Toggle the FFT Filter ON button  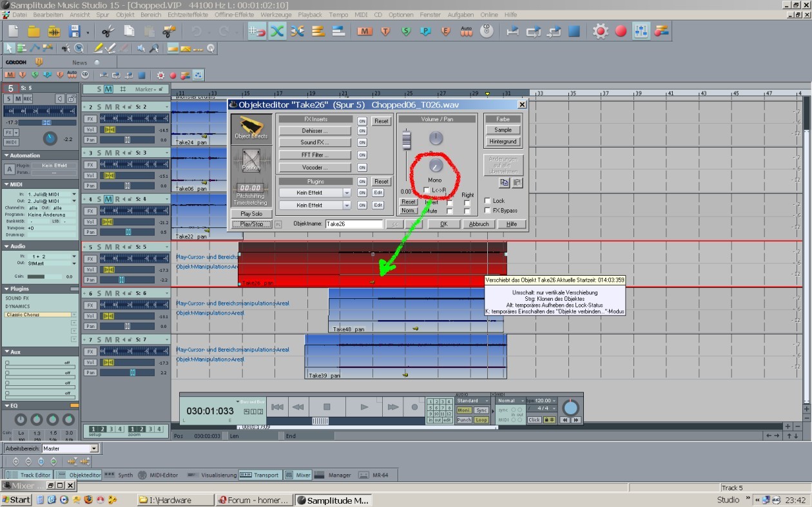(x=362, y=155)
